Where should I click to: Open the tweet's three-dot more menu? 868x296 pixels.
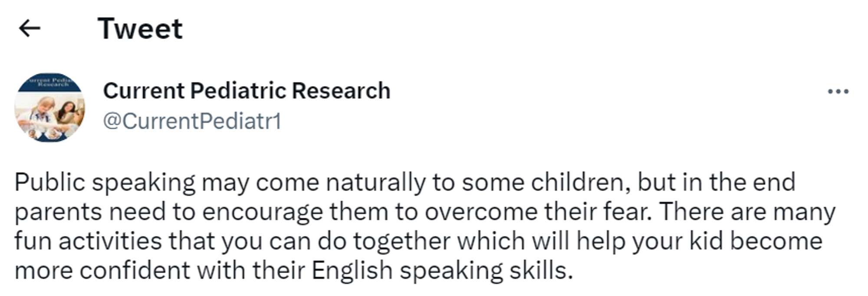[838, 92]
